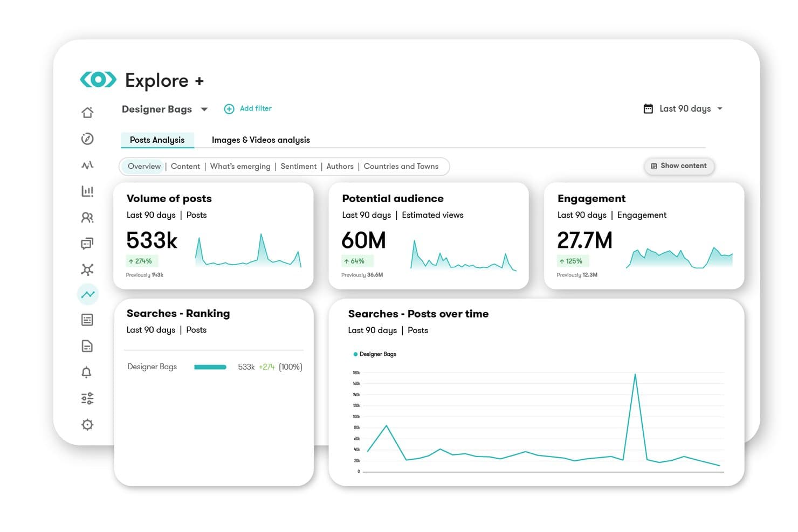Image resolution: width=798 pixels, height=532 pixels.
Task: Select the highlighted trend line icon in the sidebar
Action: 88,294
